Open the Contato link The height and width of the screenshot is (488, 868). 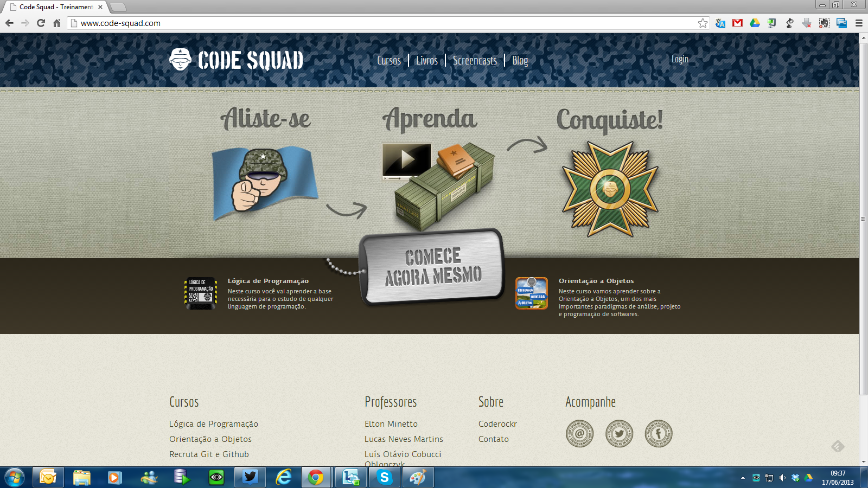494,439
